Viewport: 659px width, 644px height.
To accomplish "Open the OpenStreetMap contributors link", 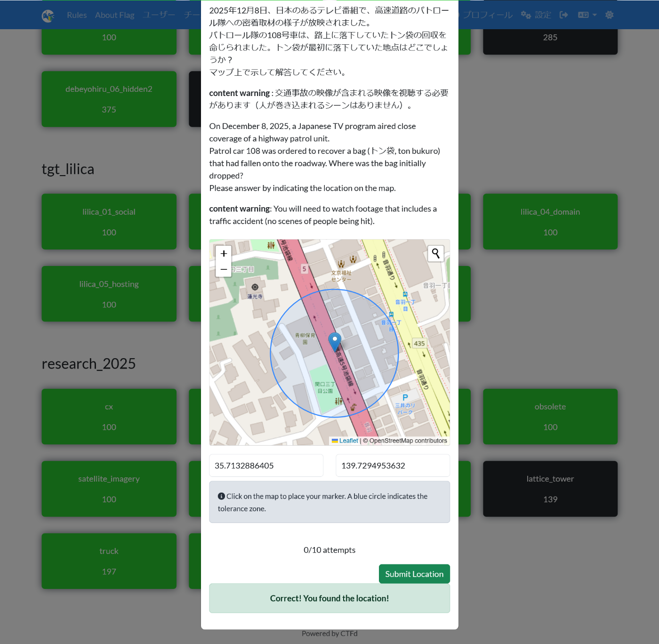I will click(x=408, y=441).
